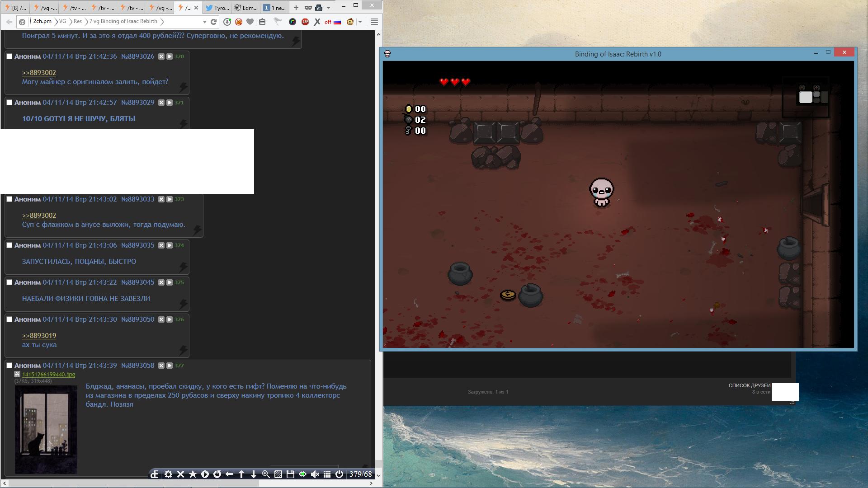This screenshot has height=488, width=868.
Task: Open the tab list dropdown arrow
Action: (328, 8)
